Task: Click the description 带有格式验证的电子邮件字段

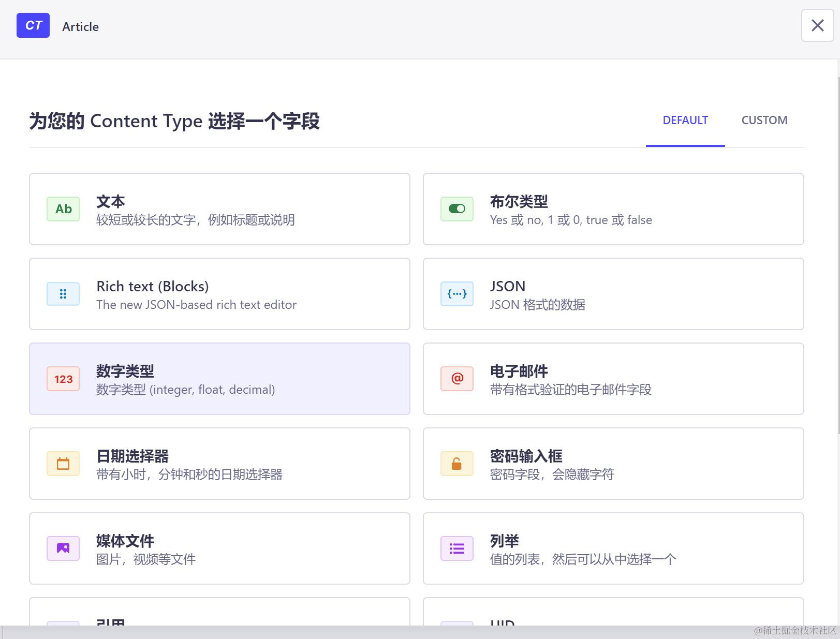Action: [571, 390]
